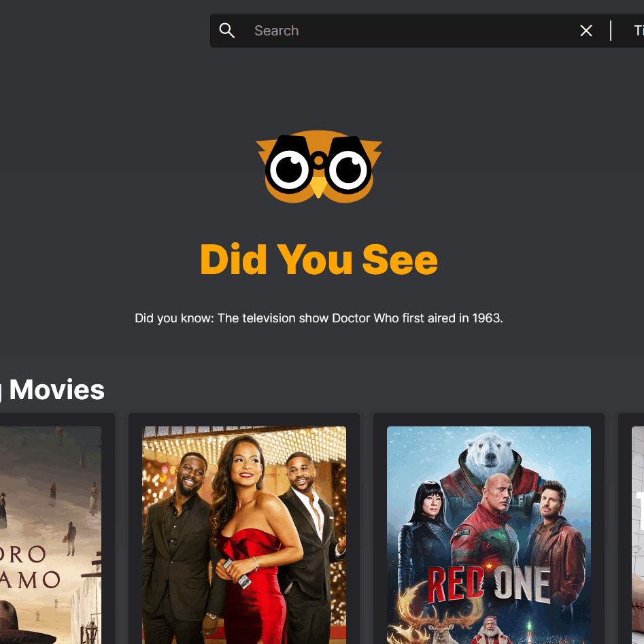This screenshot has height=644, width=644.
Task: Click the Did You See title
Action: pos(319,259)
